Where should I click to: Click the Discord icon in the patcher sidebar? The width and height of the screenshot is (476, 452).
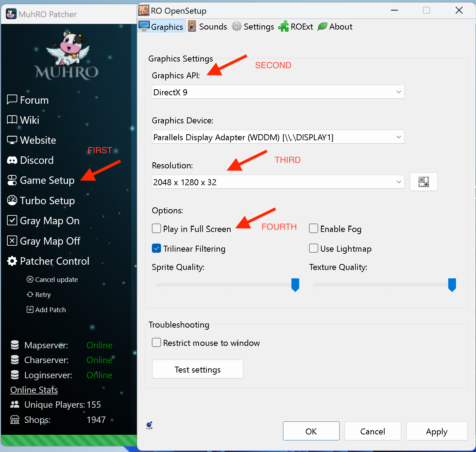click(x=12, y=160)
